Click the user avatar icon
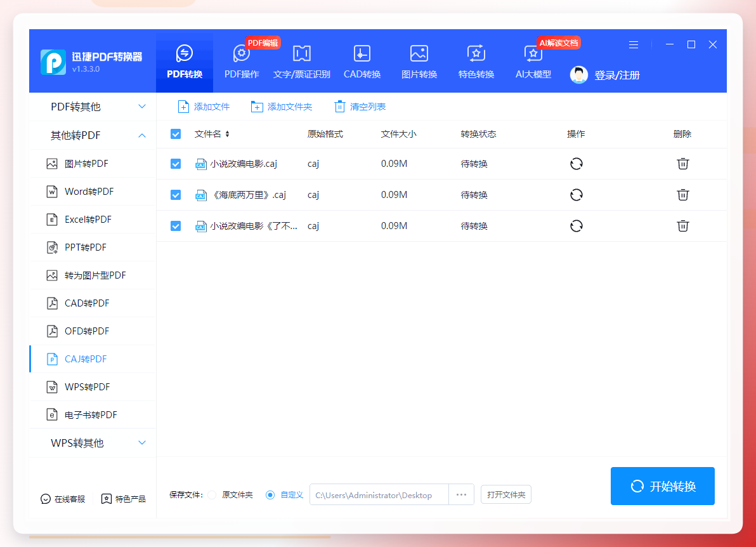Screen dimensions: 756x547 tap(578, 75)
